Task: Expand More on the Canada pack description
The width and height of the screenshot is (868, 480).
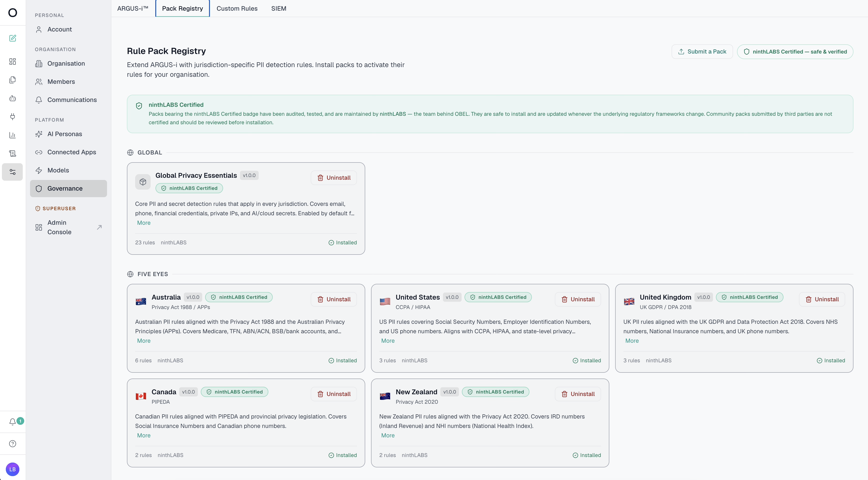Action: click(x=144, y=435)
